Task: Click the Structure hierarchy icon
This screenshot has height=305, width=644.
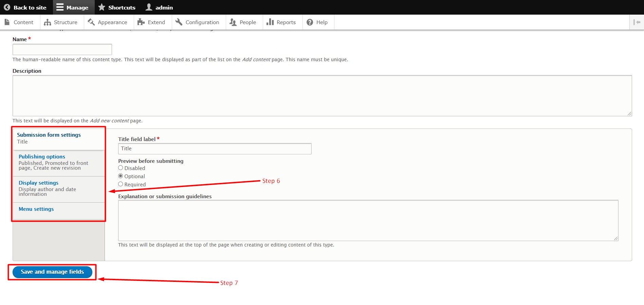Action: coord(48,22)
